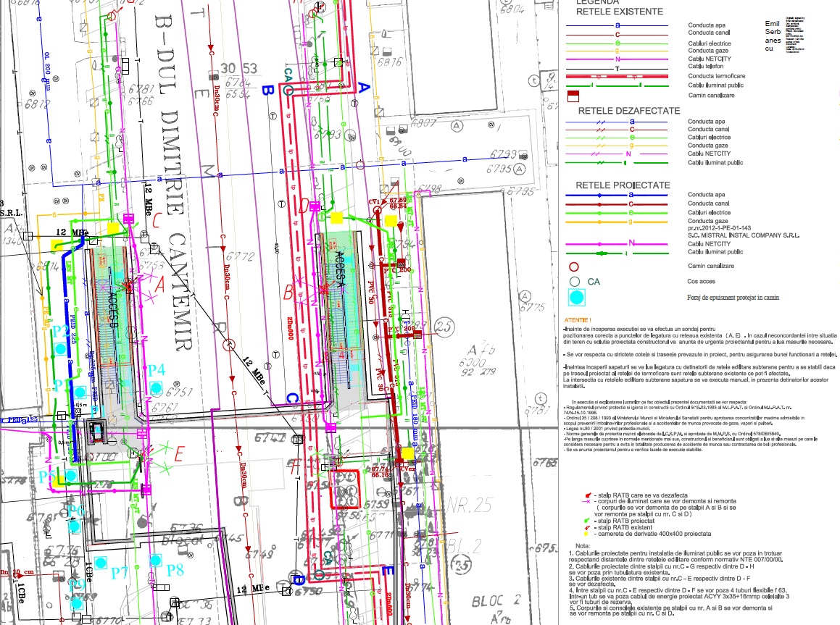Click the cyan drilling marker beside P5

70,476
